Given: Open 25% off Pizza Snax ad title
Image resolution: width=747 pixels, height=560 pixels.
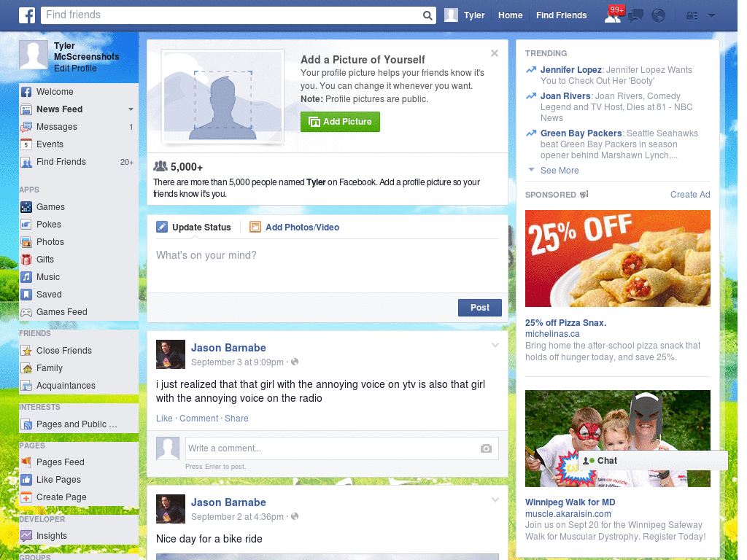Looking at the screenshot, I should pos(565,323).
